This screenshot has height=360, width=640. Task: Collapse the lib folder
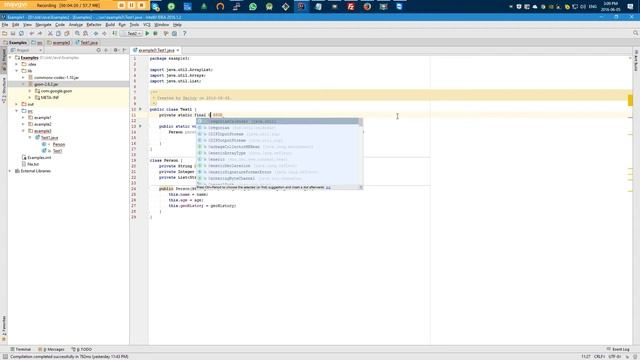[x=17, y=71]
